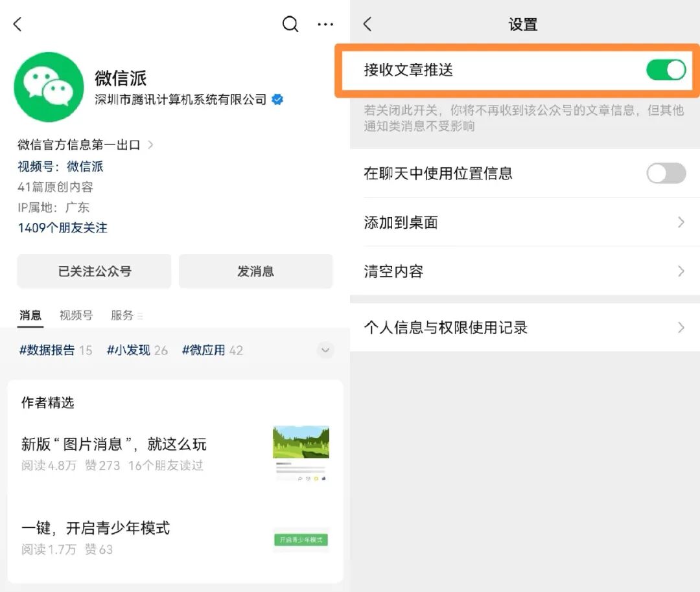This screenshot has height=592, width=700.
Task: Click the blue verification badge
Action: pyautogui.click(x=278, y=100)
